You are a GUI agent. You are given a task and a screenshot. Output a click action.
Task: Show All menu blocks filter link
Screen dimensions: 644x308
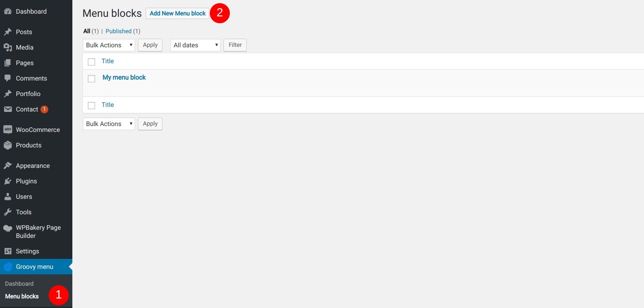[x=86, y=31]
